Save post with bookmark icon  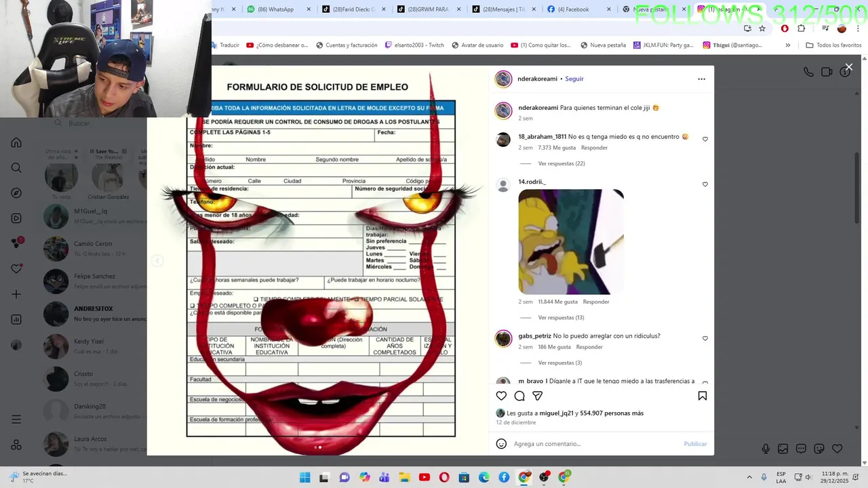[x=703, y=396]
